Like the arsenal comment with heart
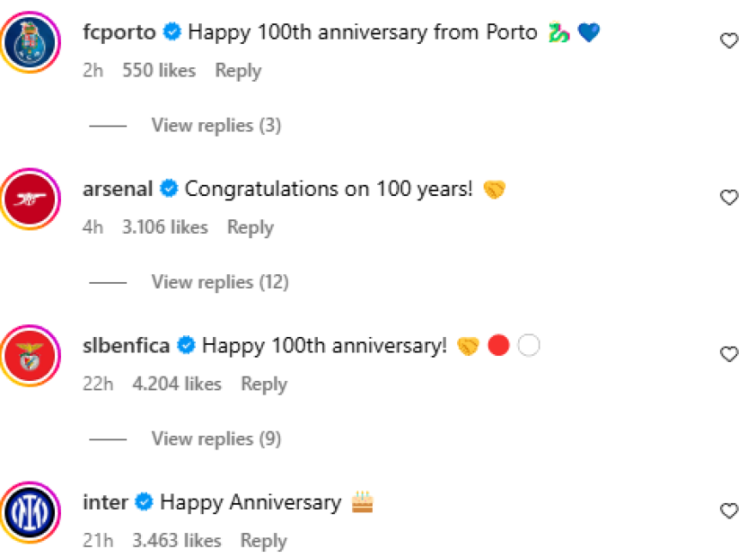Image resolution: width=756 pixels, height=558 pixels. pyautogui.click(x=729, y=198)
